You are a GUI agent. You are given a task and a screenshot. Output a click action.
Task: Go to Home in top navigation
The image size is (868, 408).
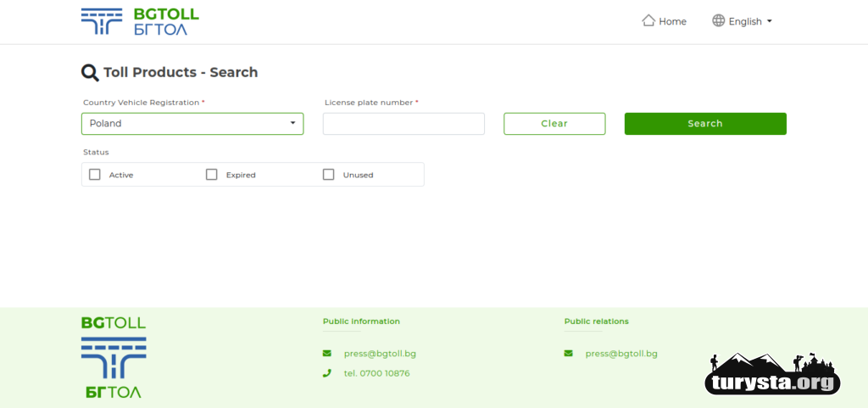click(x=672, y=22)
